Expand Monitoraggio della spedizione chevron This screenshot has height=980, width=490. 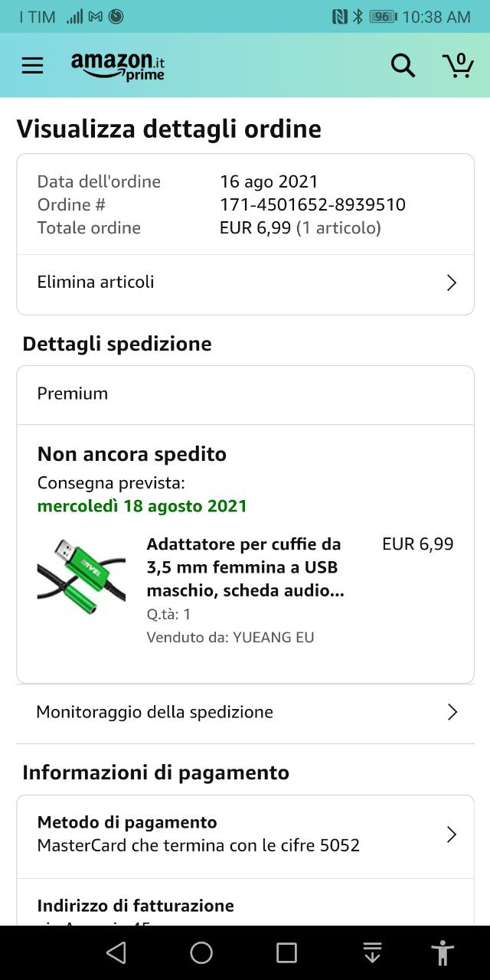coord(452,713)
